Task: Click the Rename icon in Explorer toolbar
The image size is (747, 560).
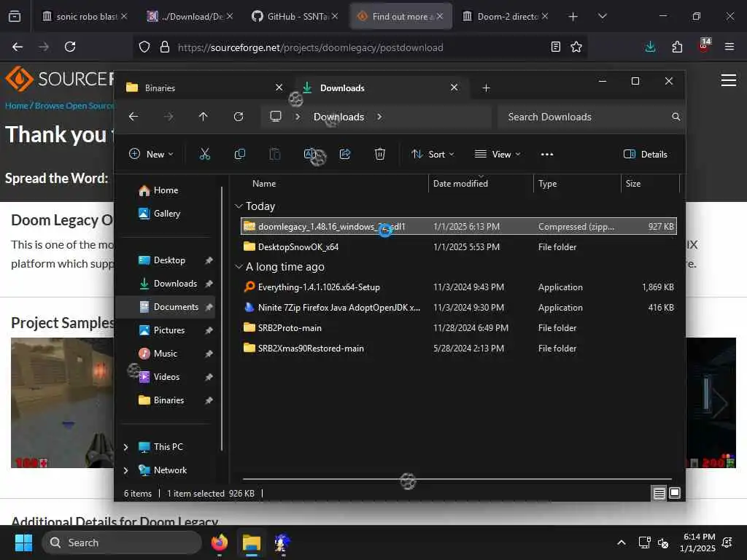Action: pos(310,154)
